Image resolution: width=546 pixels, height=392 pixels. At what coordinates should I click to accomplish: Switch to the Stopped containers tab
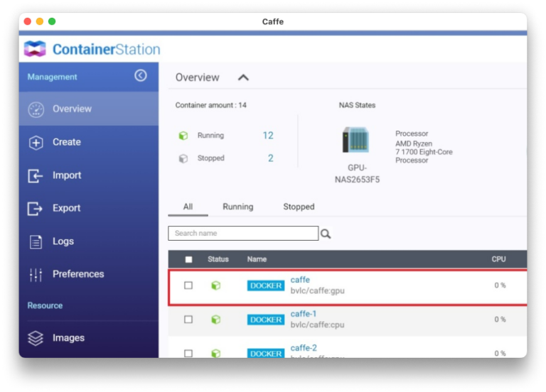299,207
